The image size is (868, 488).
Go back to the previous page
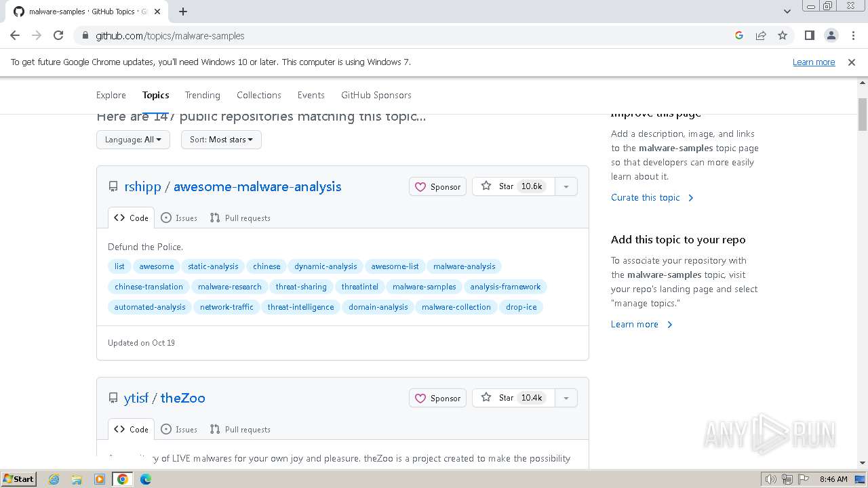click(x=15, y=35)
